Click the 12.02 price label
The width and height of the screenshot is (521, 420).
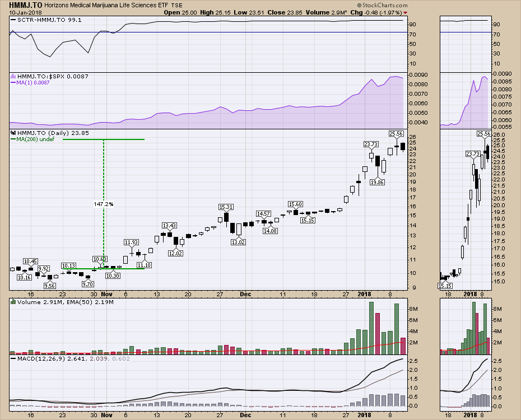tap(175, 253)
